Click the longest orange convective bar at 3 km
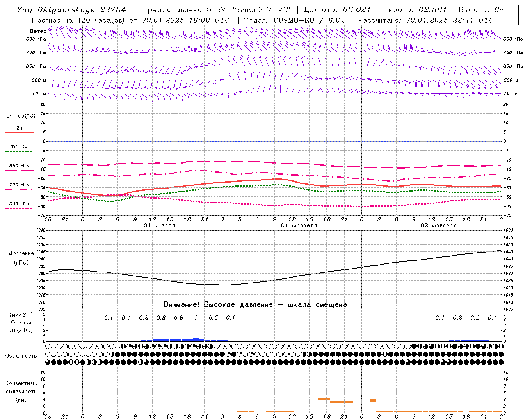Screen dimensions: 525x420 pyautogui.click(x=341, y=402)
